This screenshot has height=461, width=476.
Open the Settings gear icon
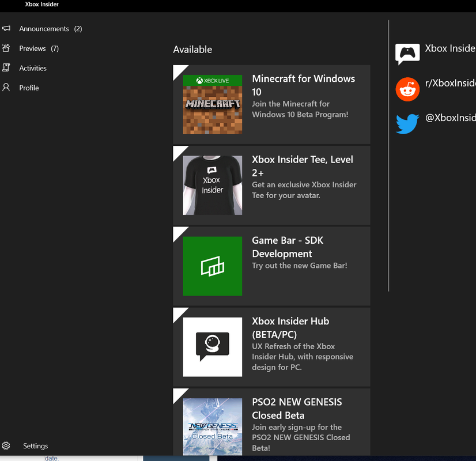(x=6, y=445)
